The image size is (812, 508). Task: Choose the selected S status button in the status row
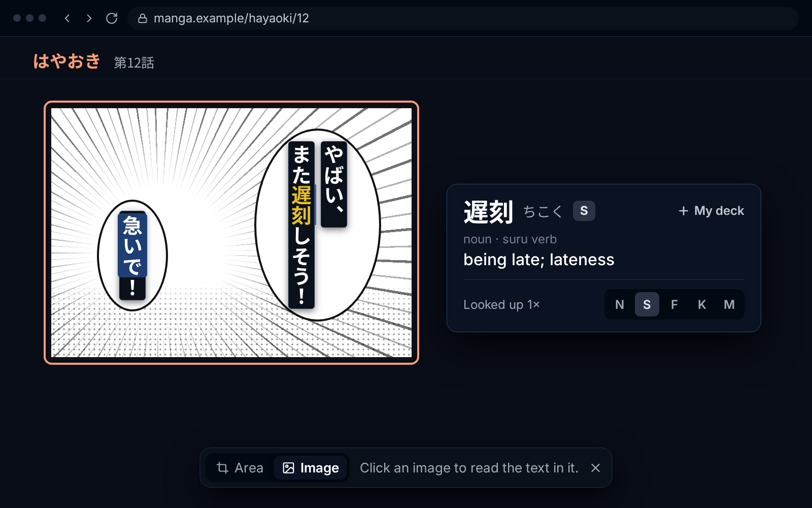[647, 304]
